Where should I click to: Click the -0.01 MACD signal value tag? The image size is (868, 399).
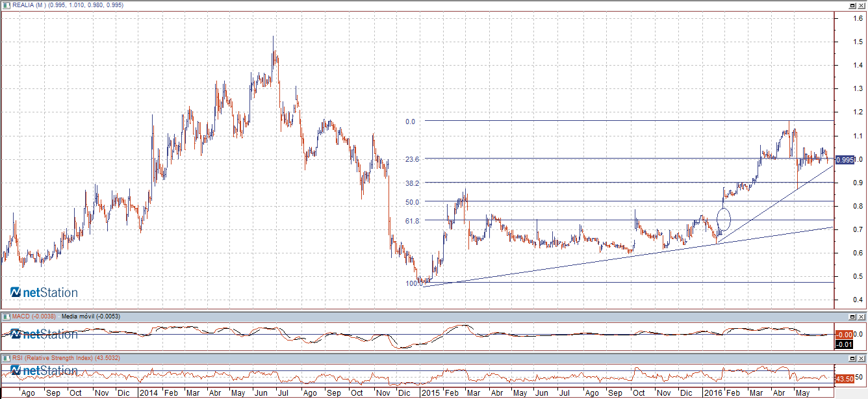(844, 343)
